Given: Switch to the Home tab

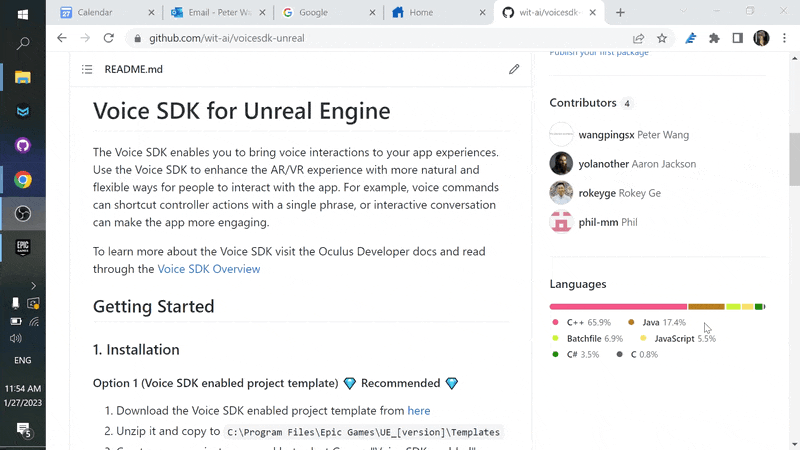Looking at the screenshot, I should pos(437,12).
